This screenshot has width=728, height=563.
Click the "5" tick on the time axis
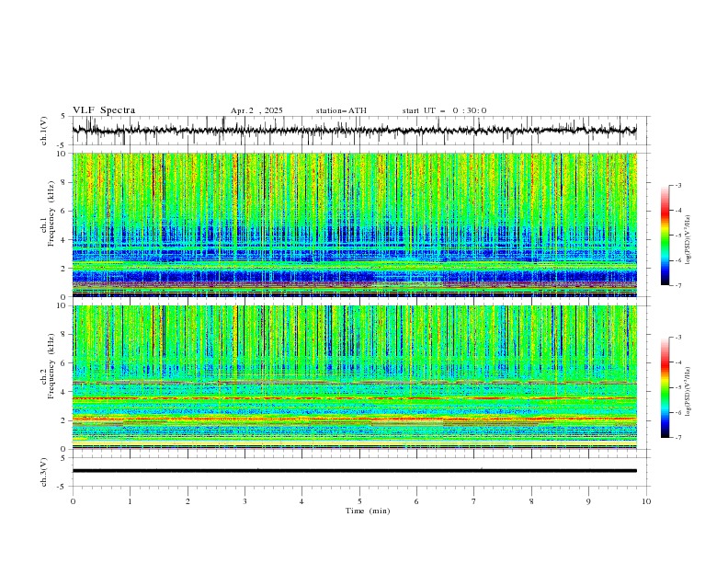pos(359,501)
